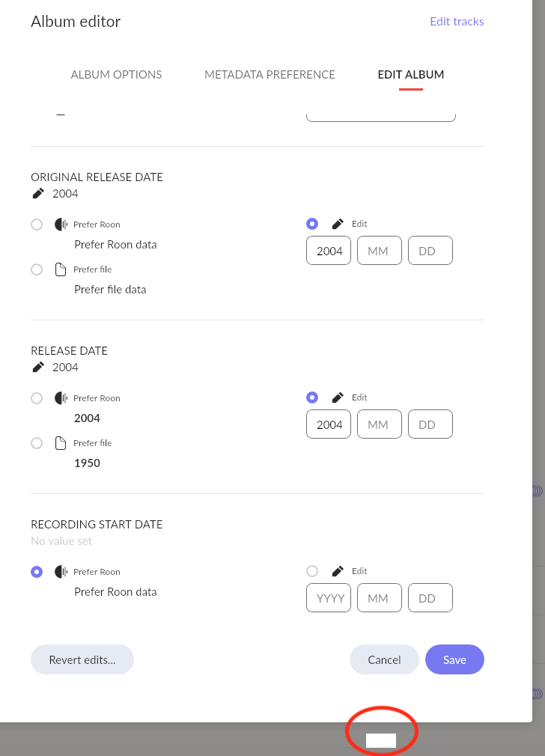Click Roon logo icon in Release Date section
545x756 pixels.
(61, 397)
